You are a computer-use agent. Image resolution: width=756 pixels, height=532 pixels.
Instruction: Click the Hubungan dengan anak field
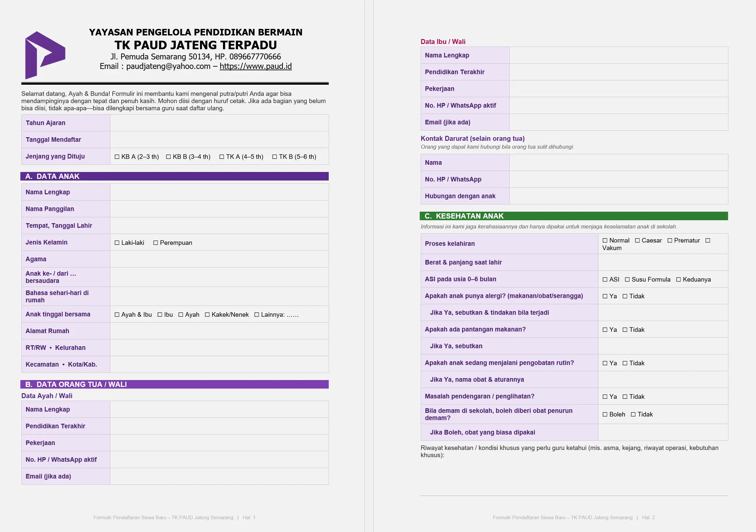[x=619, y=196]
